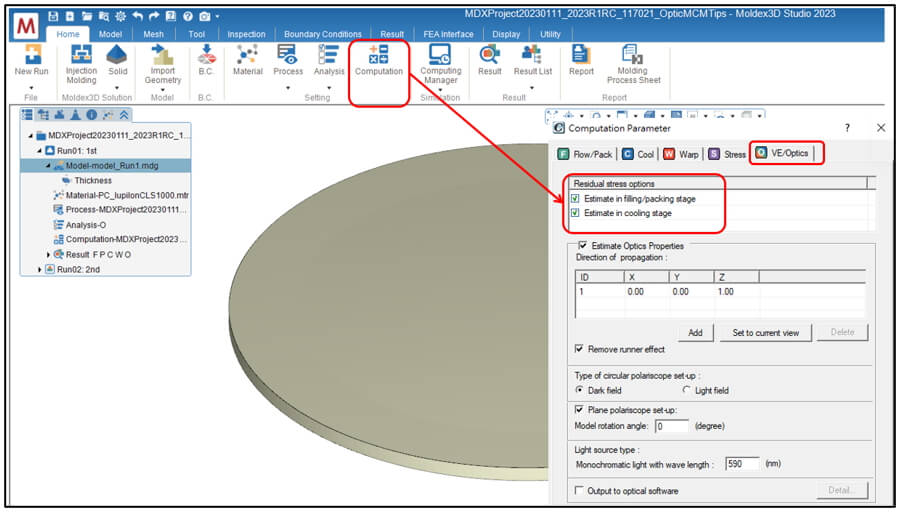This screenshot has width=899, height=513.
Task: Open the Result List dropdown arrow
Action: point(533,88)
